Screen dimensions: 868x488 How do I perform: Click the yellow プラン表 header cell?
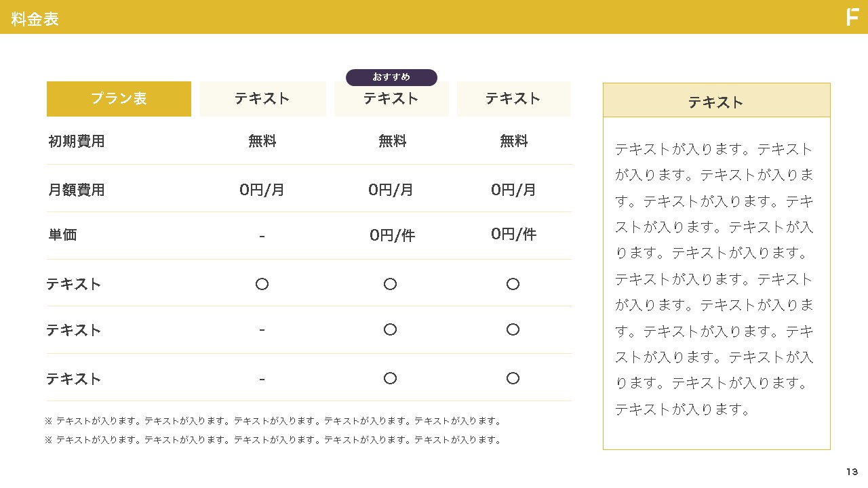(x=119, y=99)
